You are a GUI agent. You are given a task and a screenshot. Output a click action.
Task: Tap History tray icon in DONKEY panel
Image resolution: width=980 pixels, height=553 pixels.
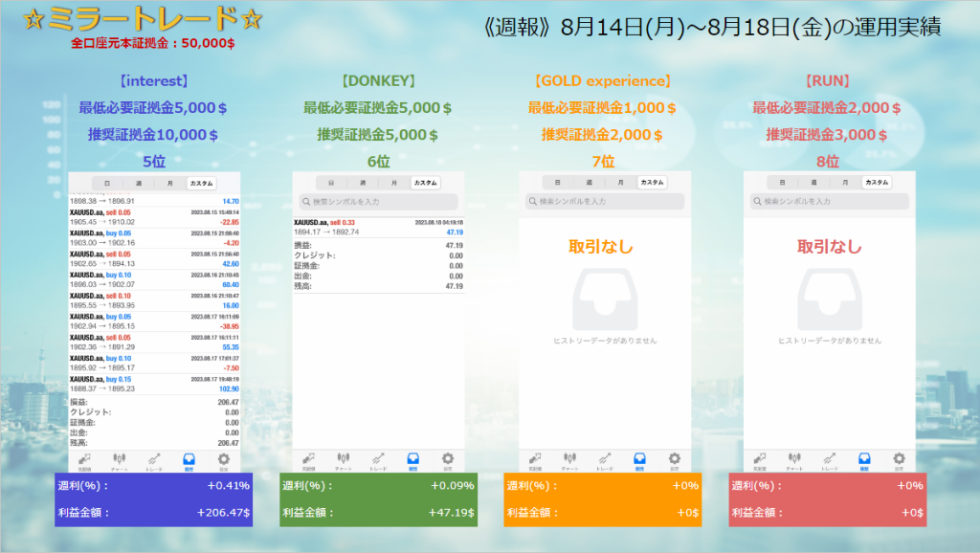click(412, 460)
